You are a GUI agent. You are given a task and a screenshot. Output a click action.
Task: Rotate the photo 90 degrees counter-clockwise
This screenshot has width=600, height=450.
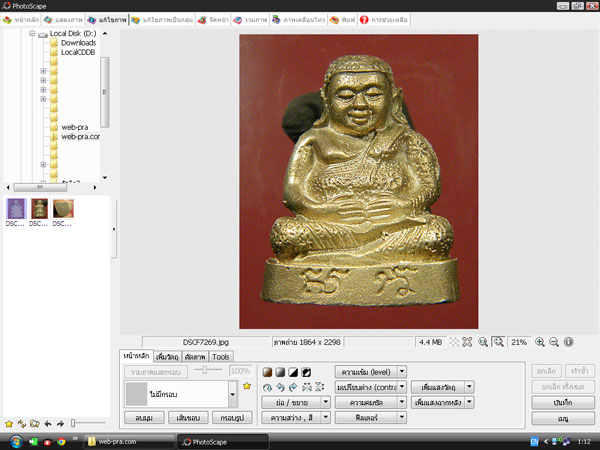(280, 387)
